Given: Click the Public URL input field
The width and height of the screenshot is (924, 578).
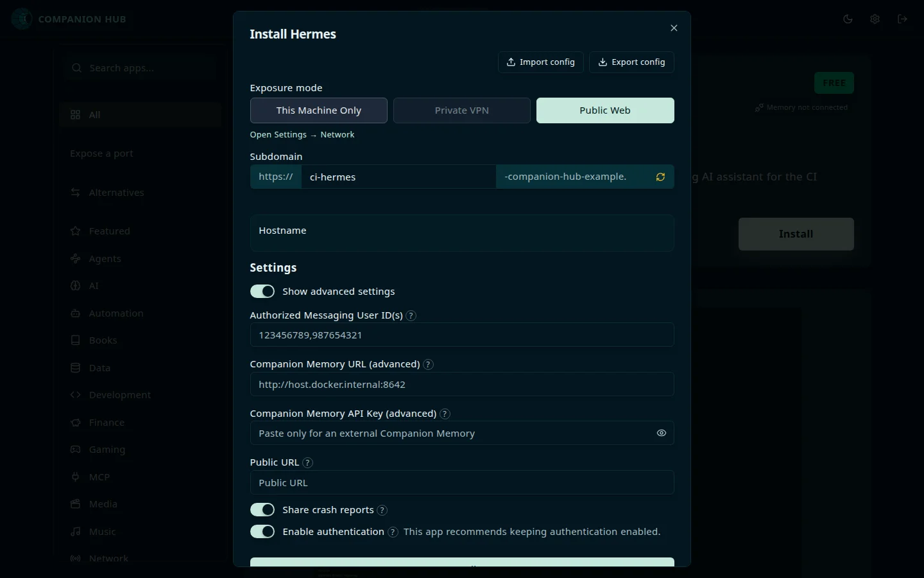Looking at the screenshot, I should (462, 483).
